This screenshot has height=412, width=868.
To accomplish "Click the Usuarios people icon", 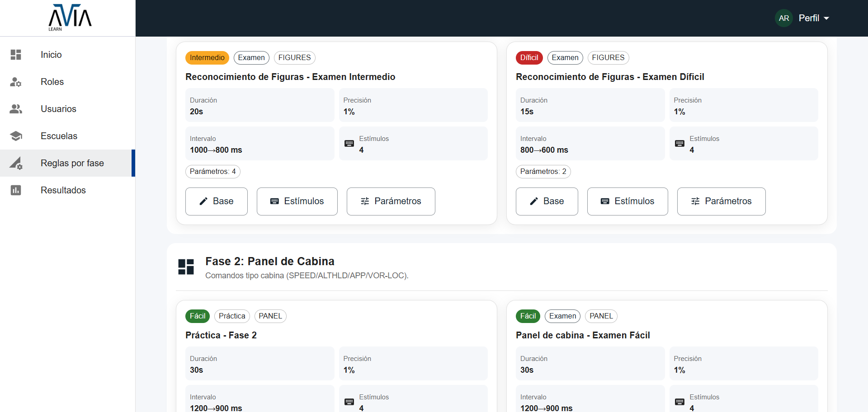I will pyautogui.click(x=16, y=109).
